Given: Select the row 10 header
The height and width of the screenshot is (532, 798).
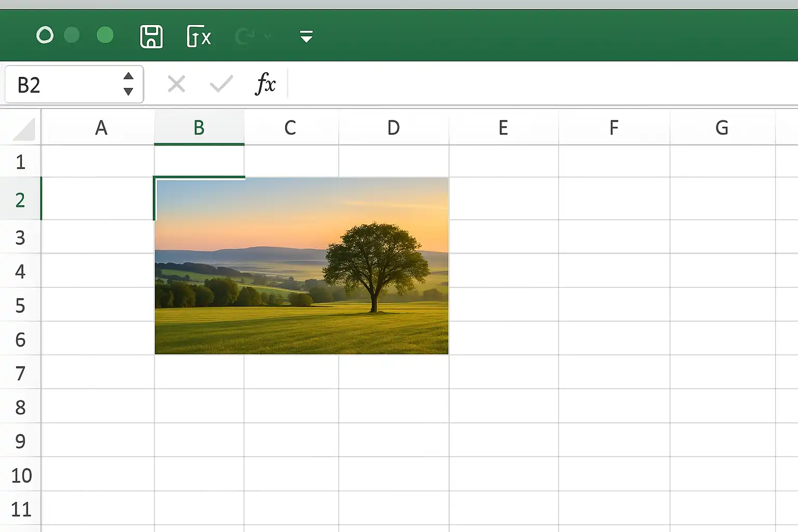Looking at the screenshot, I should coord(20,475).
